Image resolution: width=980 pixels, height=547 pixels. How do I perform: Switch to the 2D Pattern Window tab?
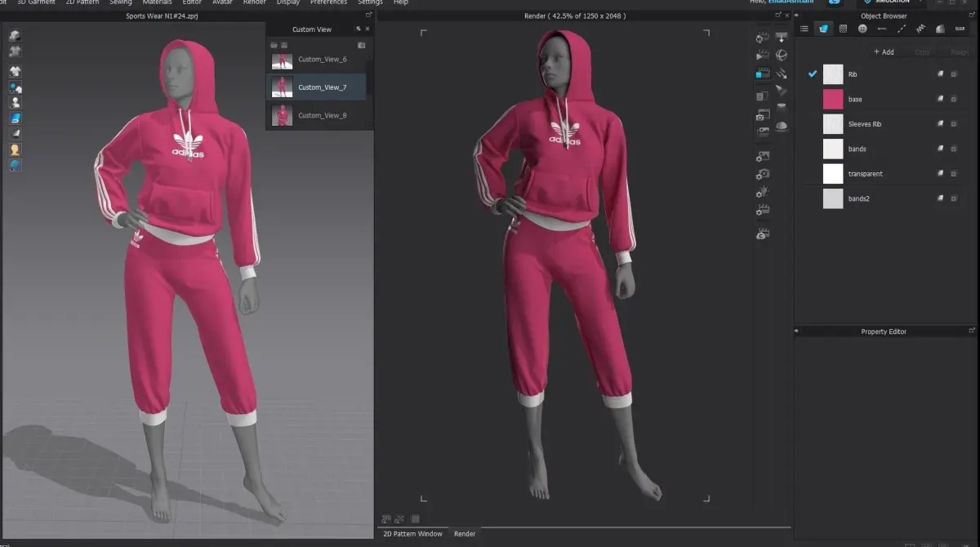point(413,534)
